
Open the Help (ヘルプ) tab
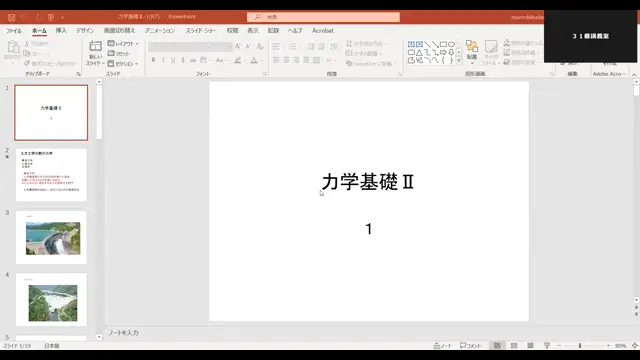point(295,31)
